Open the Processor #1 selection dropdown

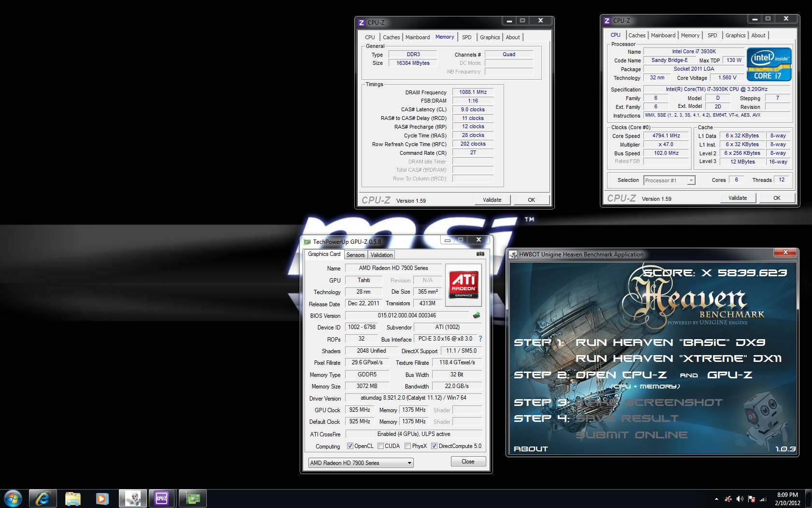point(669,180)
